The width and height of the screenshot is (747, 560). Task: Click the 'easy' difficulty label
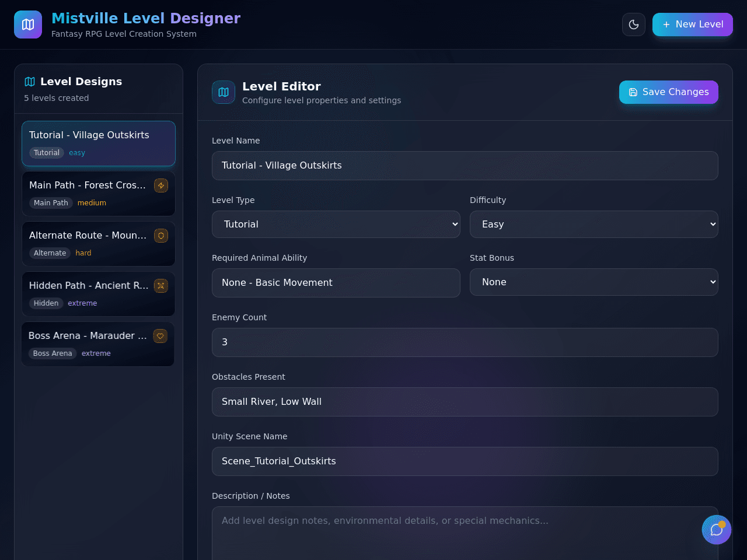pyautogui.click(x=77, y=153)
